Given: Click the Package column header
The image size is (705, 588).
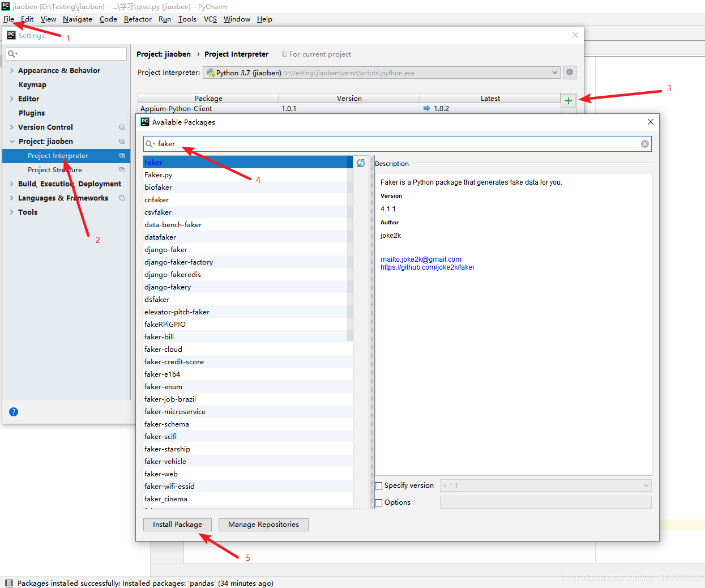Looking at the screenshot, I should pos(208,99).
